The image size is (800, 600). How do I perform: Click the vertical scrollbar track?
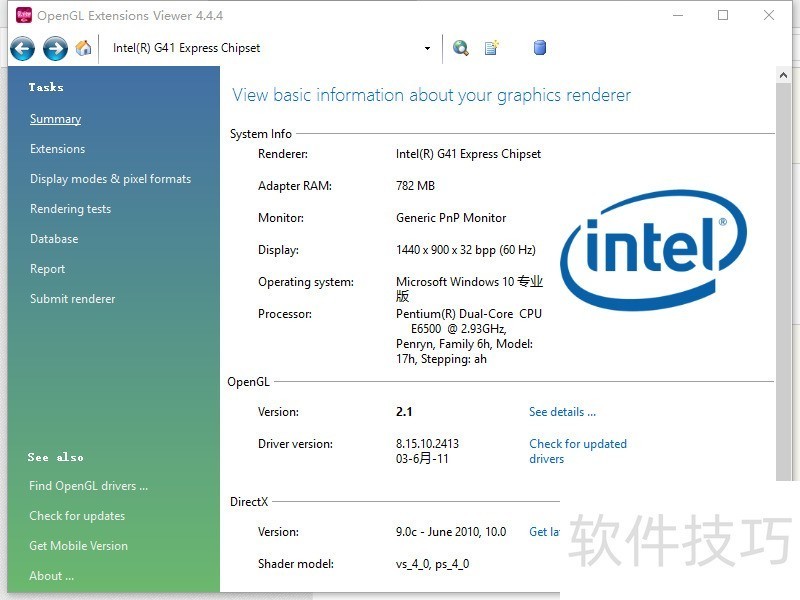783,282
